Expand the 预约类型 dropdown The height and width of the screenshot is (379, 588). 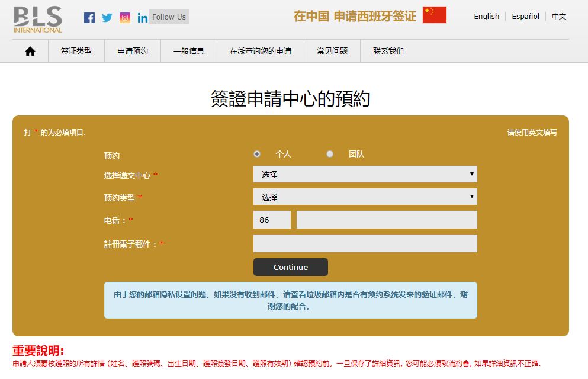click(365, 197)
